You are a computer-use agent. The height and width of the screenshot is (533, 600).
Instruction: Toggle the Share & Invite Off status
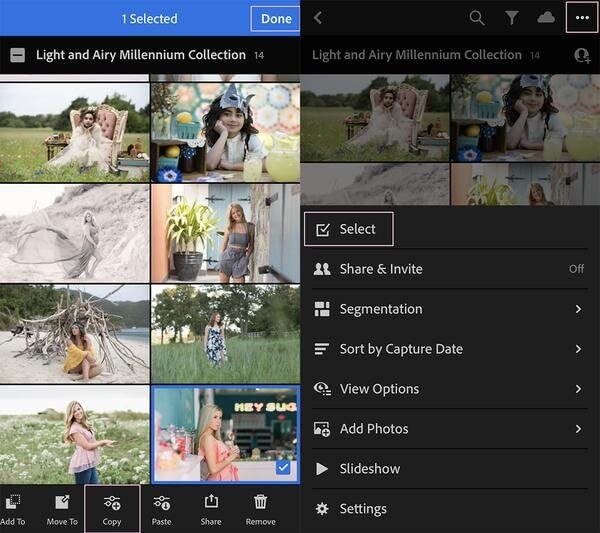click(576, 269)
